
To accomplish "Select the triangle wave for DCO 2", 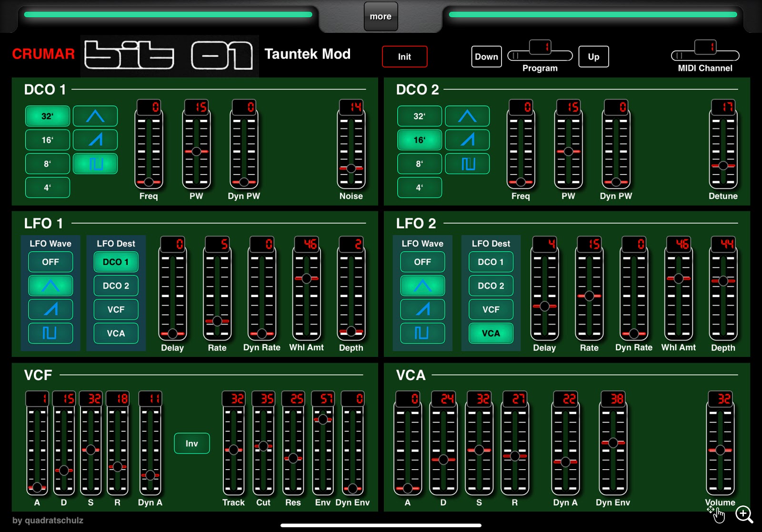I will pyautogui.click(x=467, y=116).
